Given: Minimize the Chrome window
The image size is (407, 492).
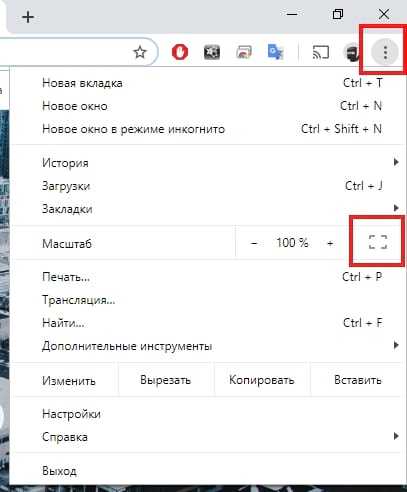Looking at the screenshot, I should click(292, 15).
